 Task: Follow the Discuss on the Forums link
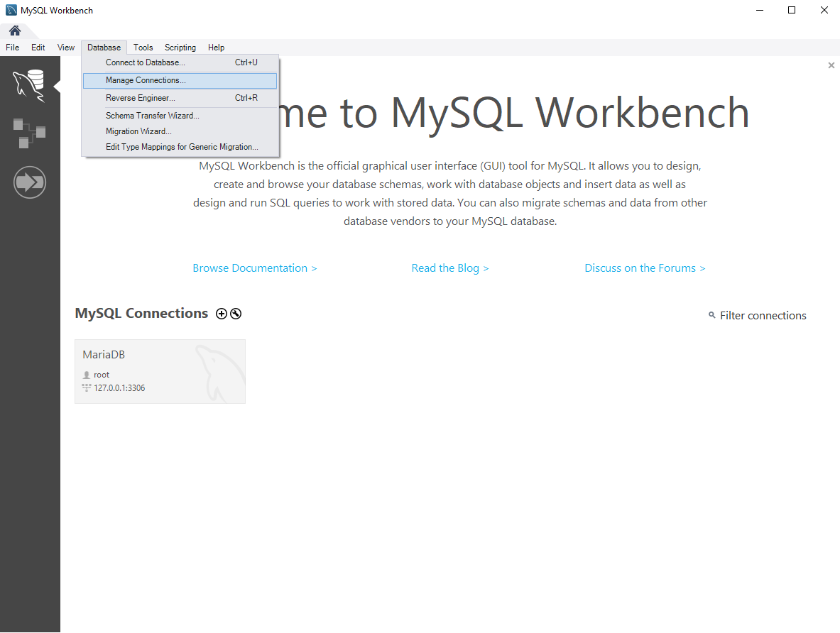point(645,268)
